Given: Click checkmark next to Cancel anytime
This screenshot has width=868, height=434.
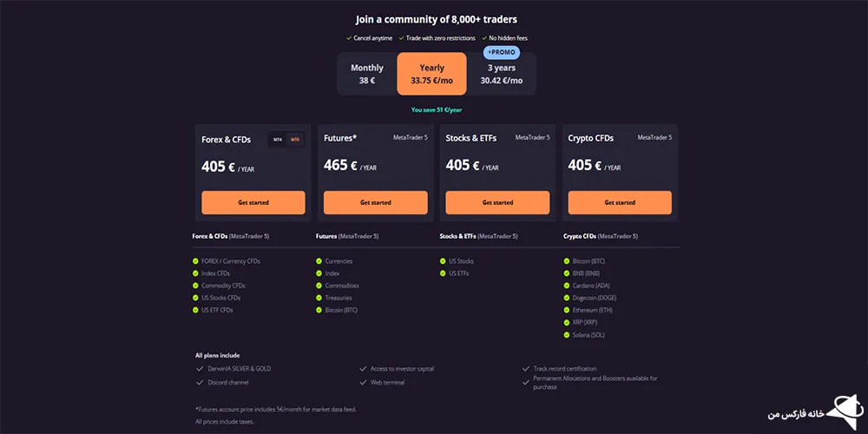Looking at the screenshot, I should [349, 38].
